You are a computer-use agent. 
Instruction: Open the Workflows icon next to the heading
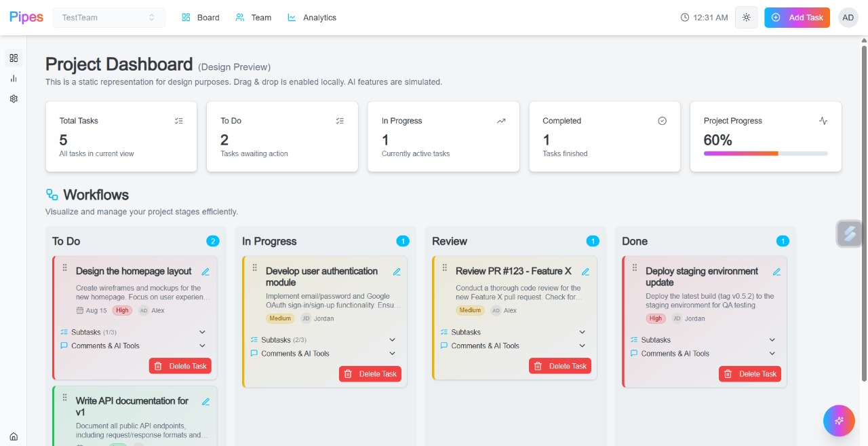click(52, 194)
